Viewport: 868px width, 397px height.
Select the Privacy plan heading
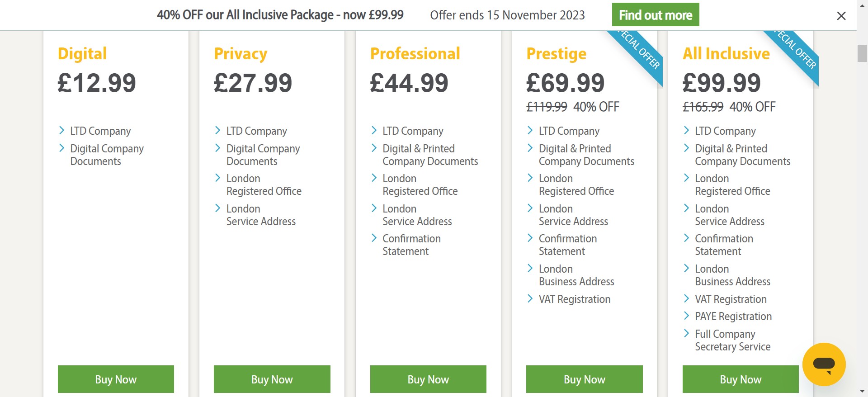[241, 54]
